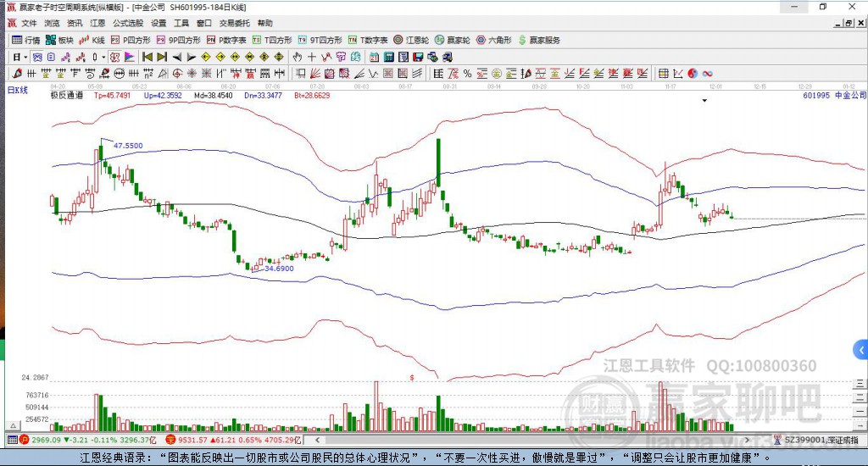Select the hand pan tool
The height and width of the screenshot is (466, 868).
click(298, 57)
